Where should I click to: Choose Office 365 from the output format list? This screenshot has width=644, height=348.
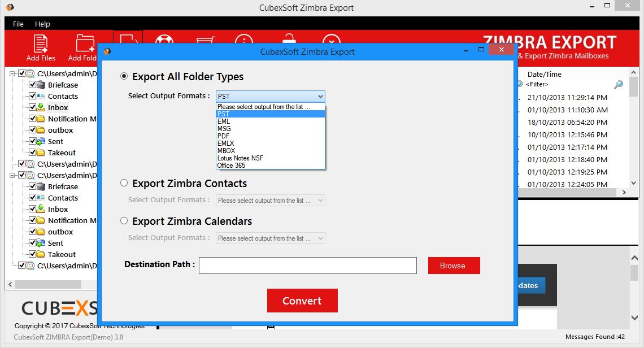point(271,166)
